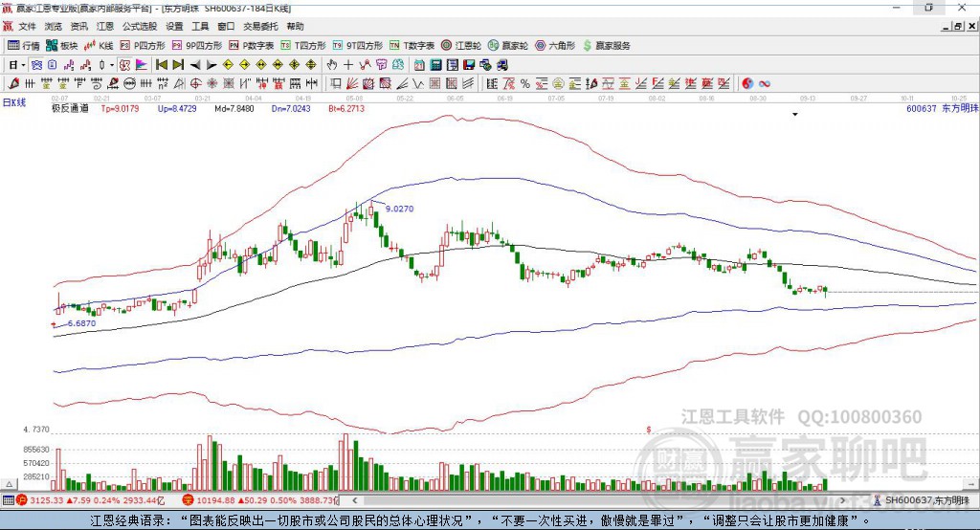The image size is (980, 530).
Task: Select the zigzag wave line tool
Action: point(418,84)
